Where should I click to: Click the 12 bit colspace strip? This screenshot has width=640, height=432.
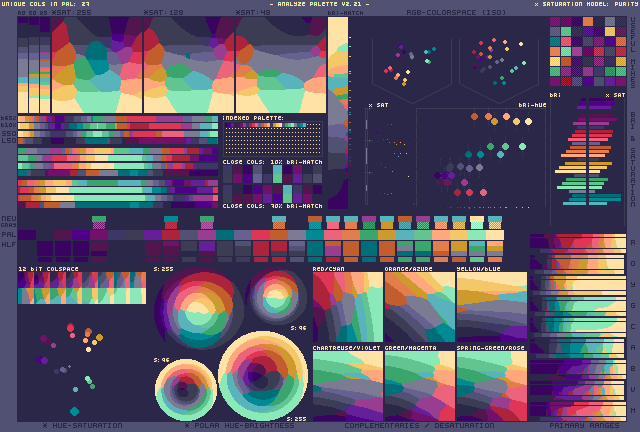[82, 289]
